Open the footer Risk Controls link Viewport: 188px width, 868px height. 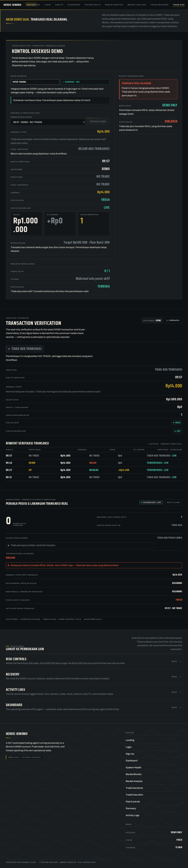[x=133, y=802]
